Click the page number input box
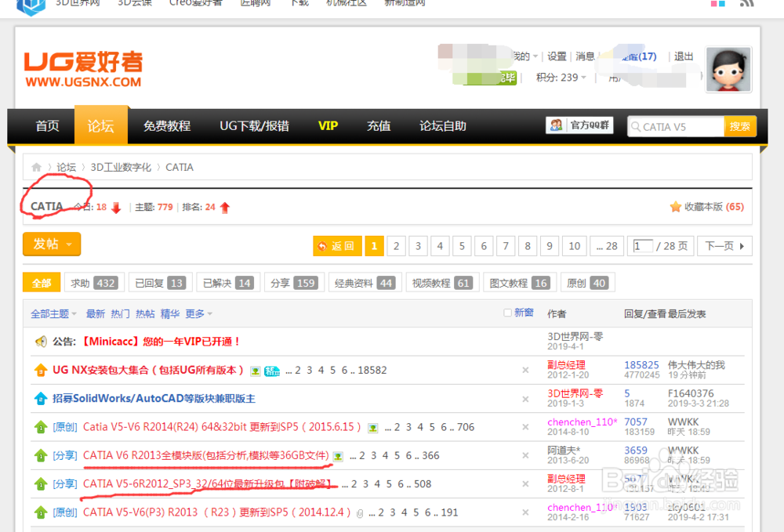 643,246
